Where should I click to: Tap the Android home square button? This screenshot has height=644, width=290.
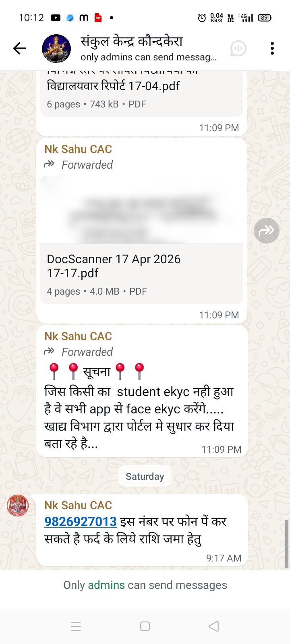(x=145, y=626)
